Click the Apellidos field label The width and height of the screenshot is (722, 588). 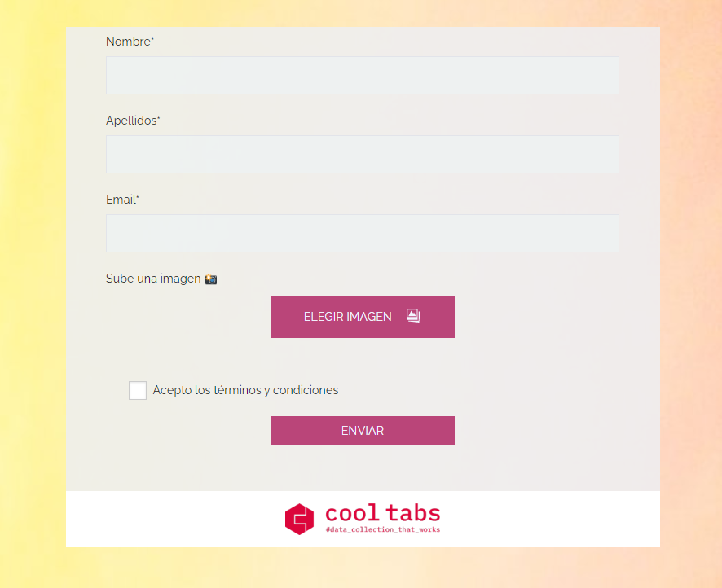tap(130, 121)
